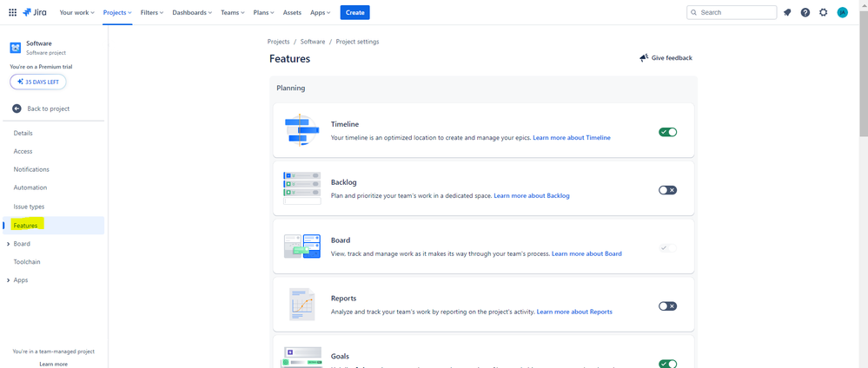Click the Features page heading
The width and height of the screenshot is (868, 368).
pos(289,59)
